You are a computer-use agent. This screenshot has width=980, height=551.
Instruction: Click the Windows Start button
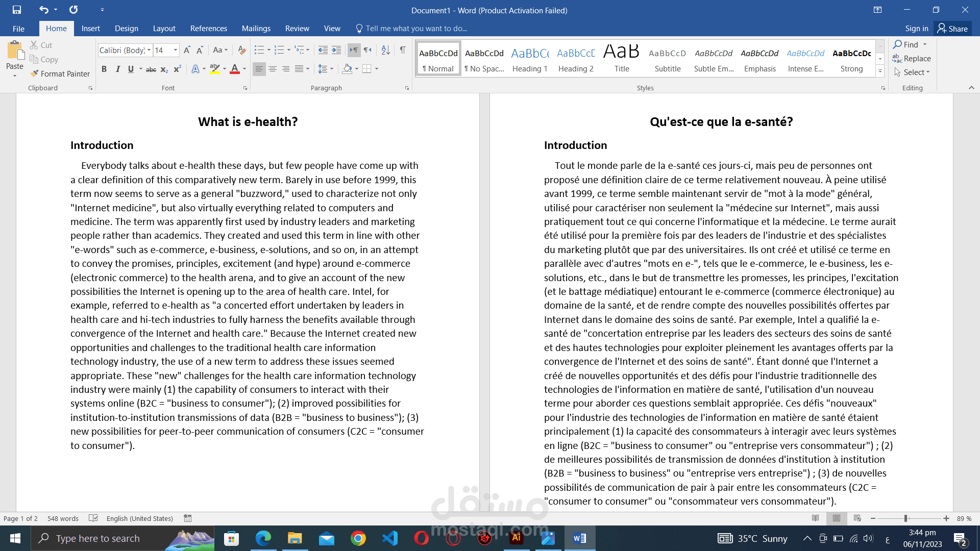point(15,538)
